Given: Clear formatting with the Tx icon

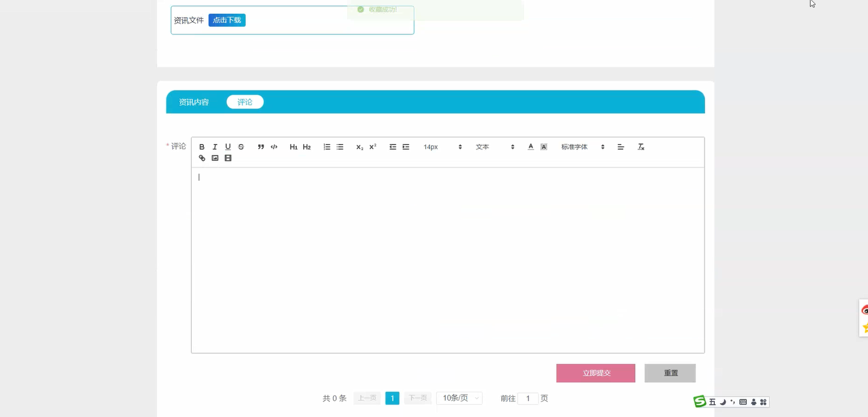Looking at the screenshot, I should tap(641, 147).
